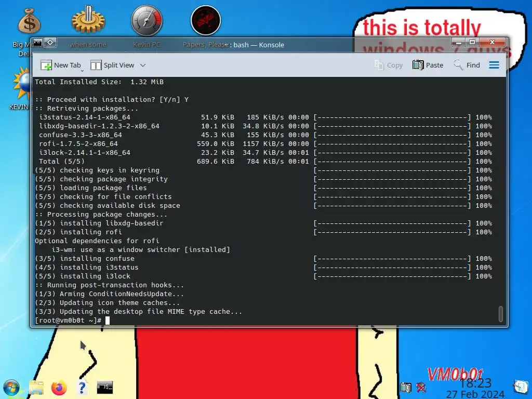Open the Konsole hamburger menu
This screenshot has width=532, height=399.
(x=494, y=65)
